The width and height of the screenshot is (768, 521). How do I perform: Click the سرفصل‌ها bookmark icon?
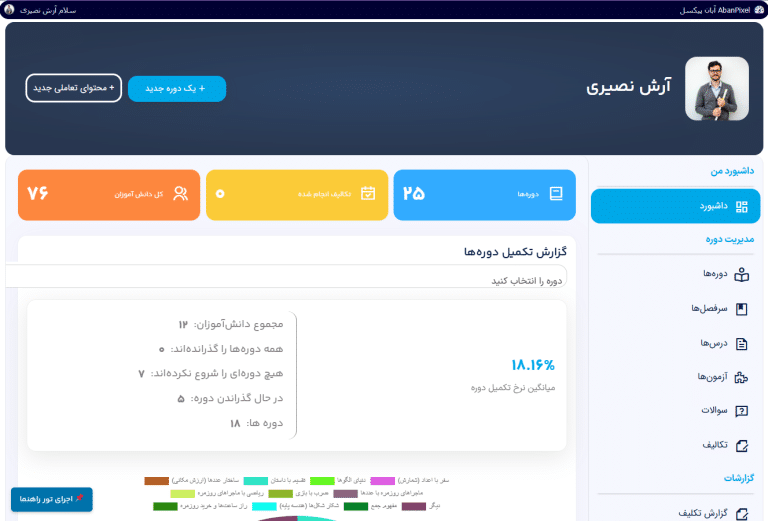741,309
